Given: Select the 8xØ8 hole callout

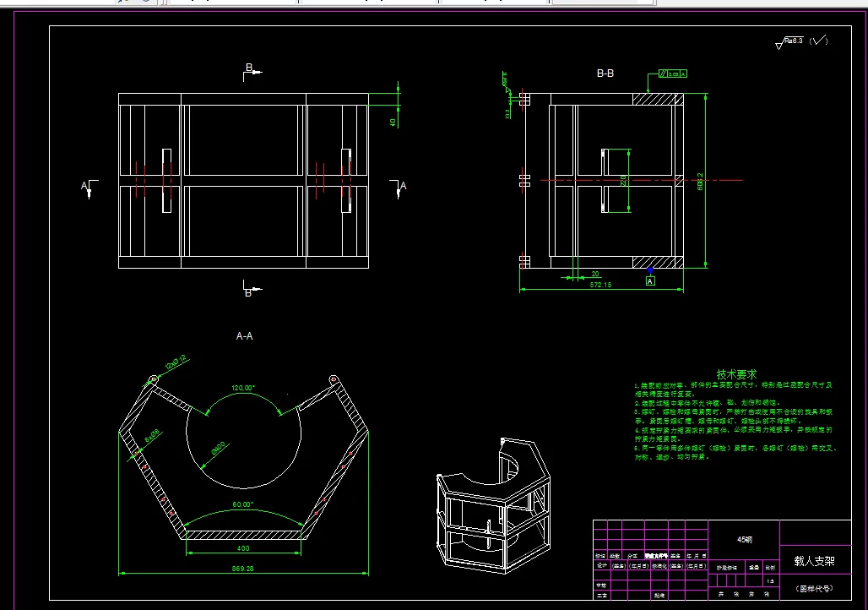Looking at the screenshot, I should [x=152, y=436].
